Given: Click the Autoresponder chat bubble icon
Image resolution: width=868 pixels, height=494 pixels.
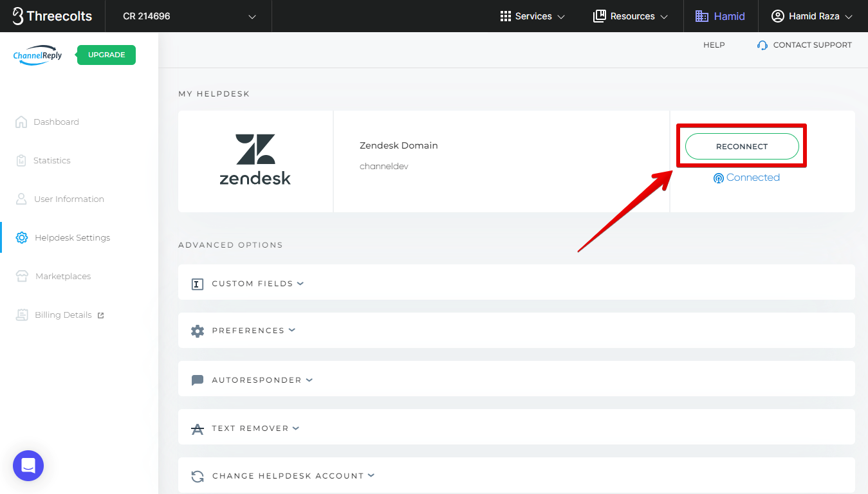Looking at the screenshot, I should (x=198, y=380).
